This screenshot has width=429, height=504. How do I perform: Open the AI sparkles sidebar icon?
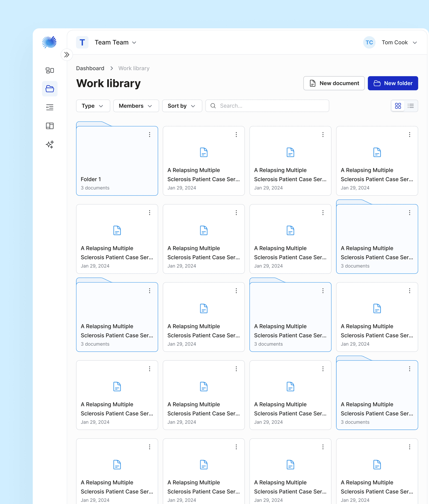(50, 144)
